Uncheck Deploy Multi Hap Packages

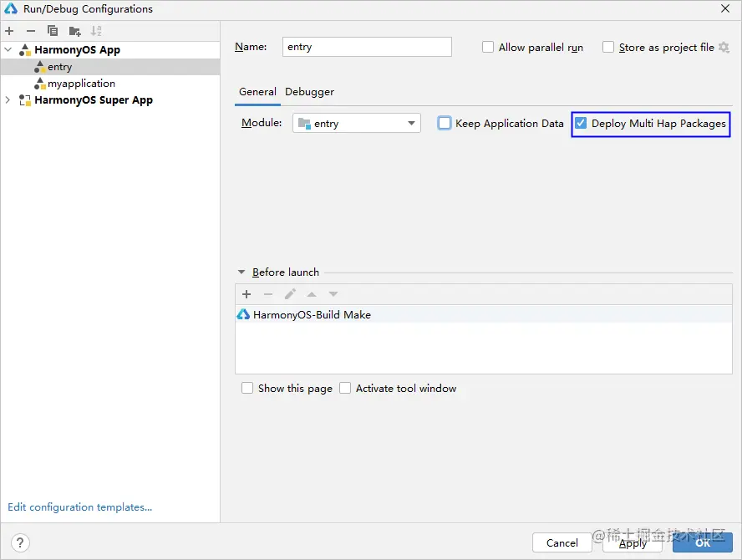[581, 124]
